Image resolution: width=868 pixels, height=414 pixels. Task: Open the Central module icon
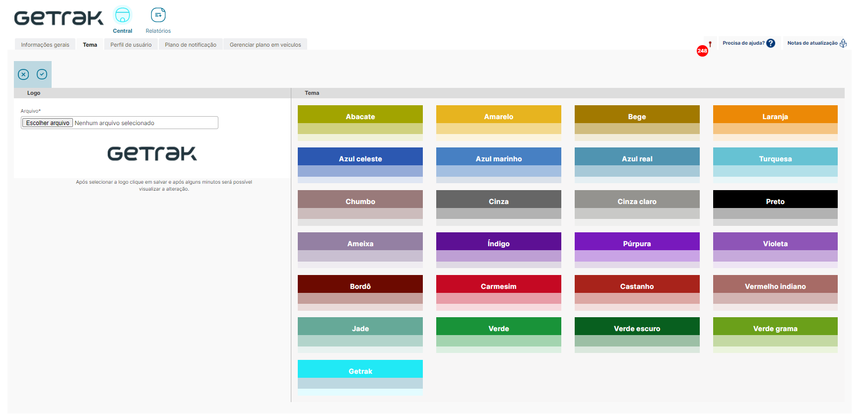click(123, 16)
